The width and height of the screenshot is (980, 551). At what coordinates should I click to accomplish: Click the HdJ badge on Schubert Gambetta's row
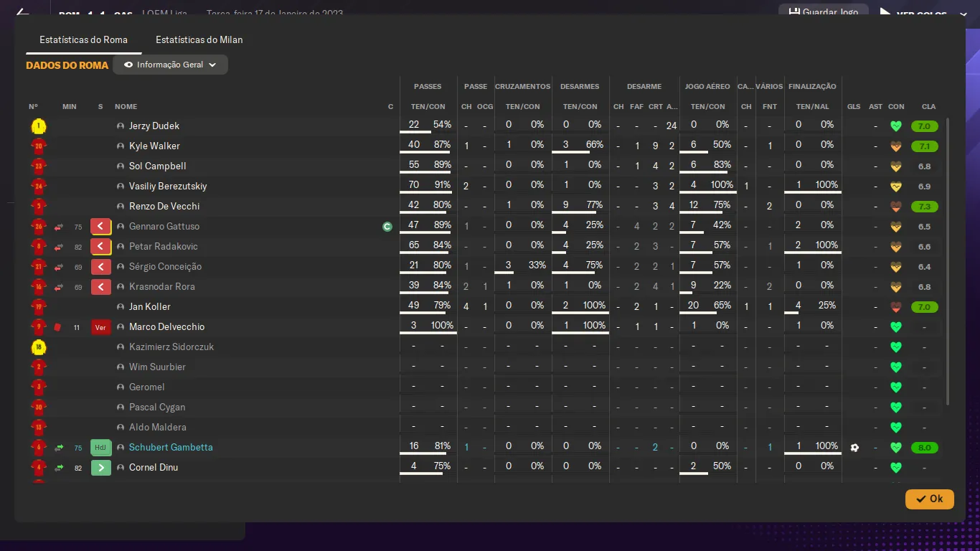pyautogui.click(x=100, y=448)
